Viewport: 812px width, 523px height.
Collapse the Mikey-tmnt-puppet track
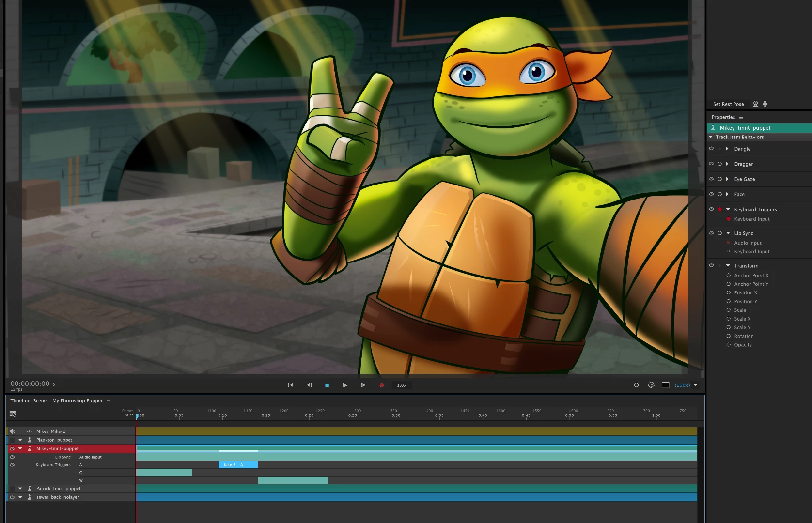pos(20,448)
